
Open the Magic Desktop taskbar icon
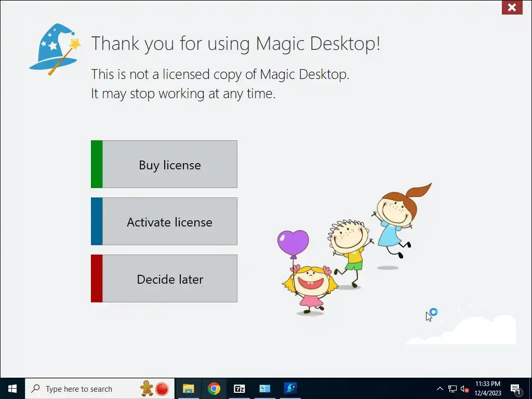coord(290,389)
